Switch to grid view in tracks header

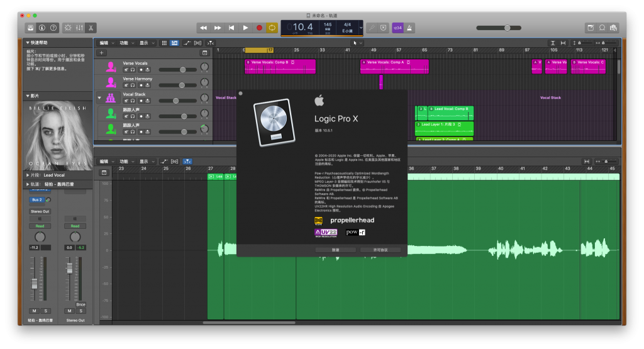tap(164, 43)
